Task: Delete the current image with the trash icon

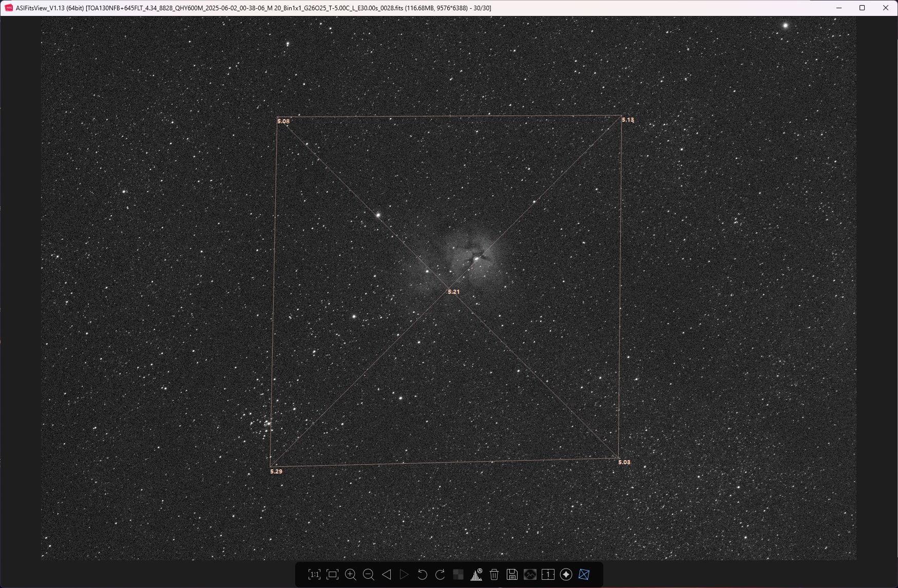Action: coord(494,575)
